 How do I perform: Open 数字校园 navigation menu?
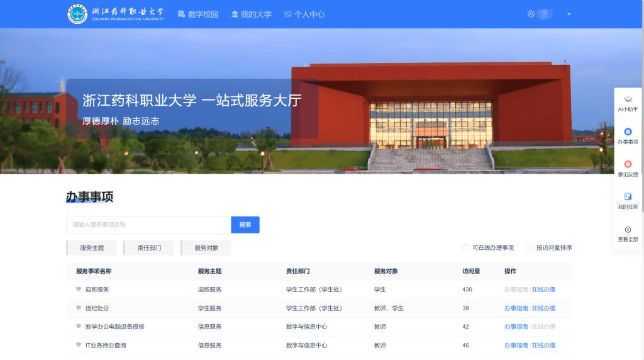click(x=198, y=14)
